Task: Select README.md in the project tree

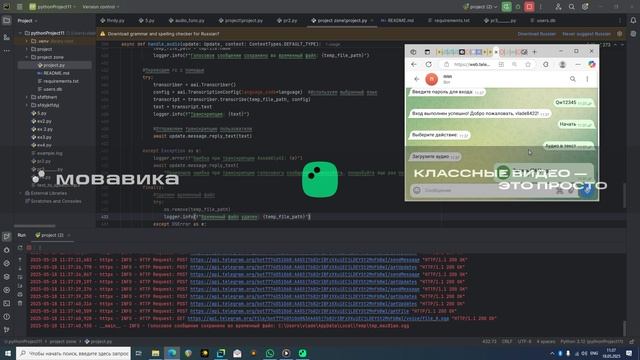Action: coord(56,73)
